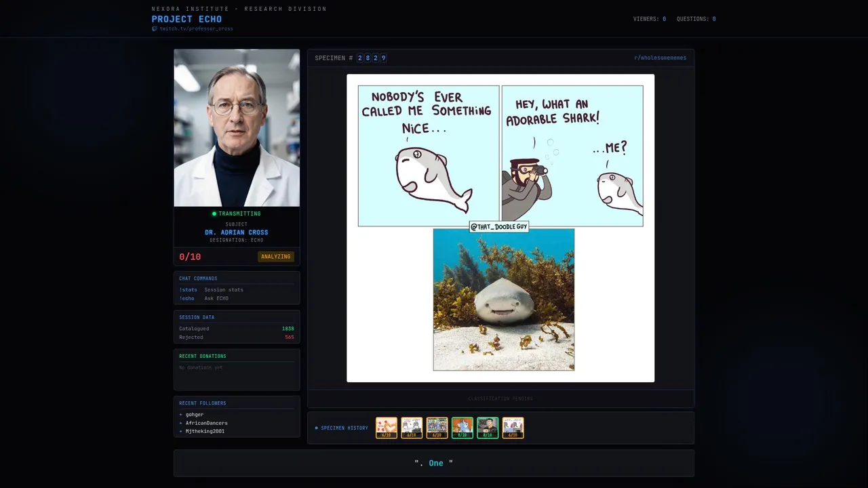Image resolution: width=868 pixels, height=488 pixels.
Task: Click the specimen number 2829 digits
Action: click(372, 58)
